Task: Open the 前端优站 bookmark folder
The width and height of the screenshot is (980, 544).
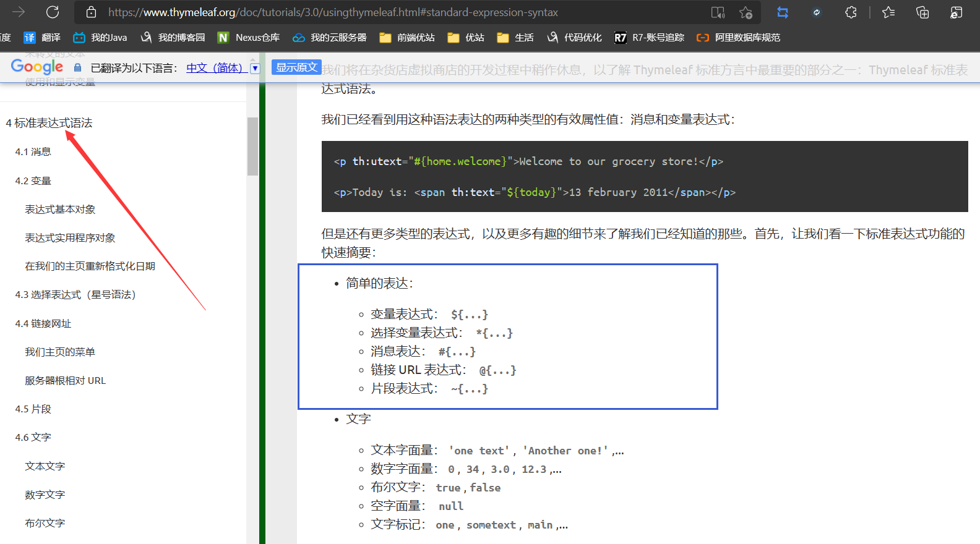Action: [x=407, y=38]
